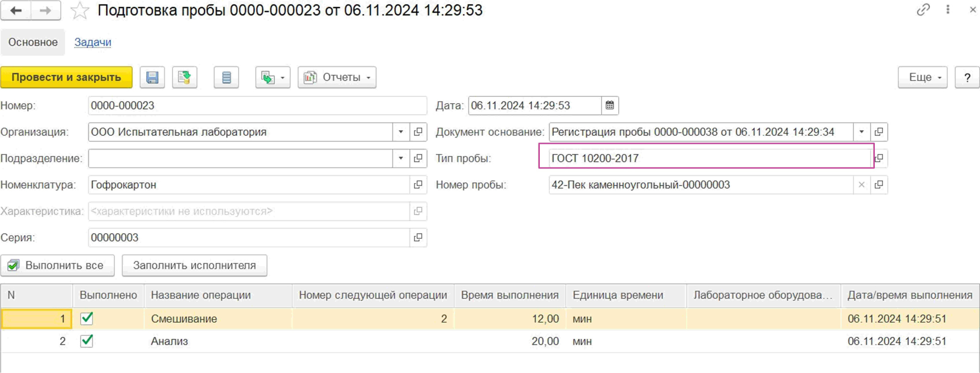Click the Тип пробы field ГОСТ 10200-2017
The image size is (980, 373).
coord(710,158)
